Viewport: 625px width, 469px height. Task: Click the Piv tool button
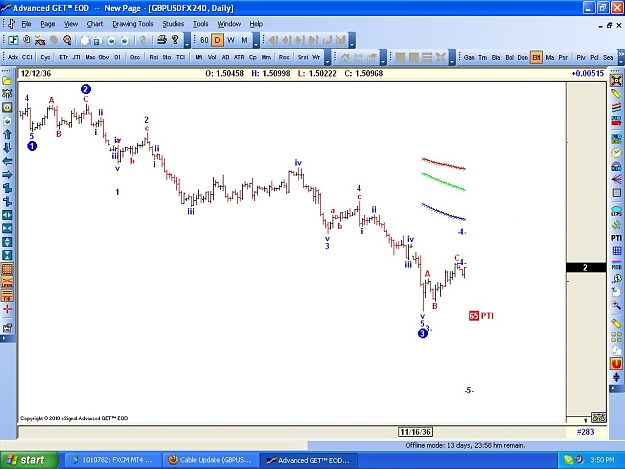point(581,57)
